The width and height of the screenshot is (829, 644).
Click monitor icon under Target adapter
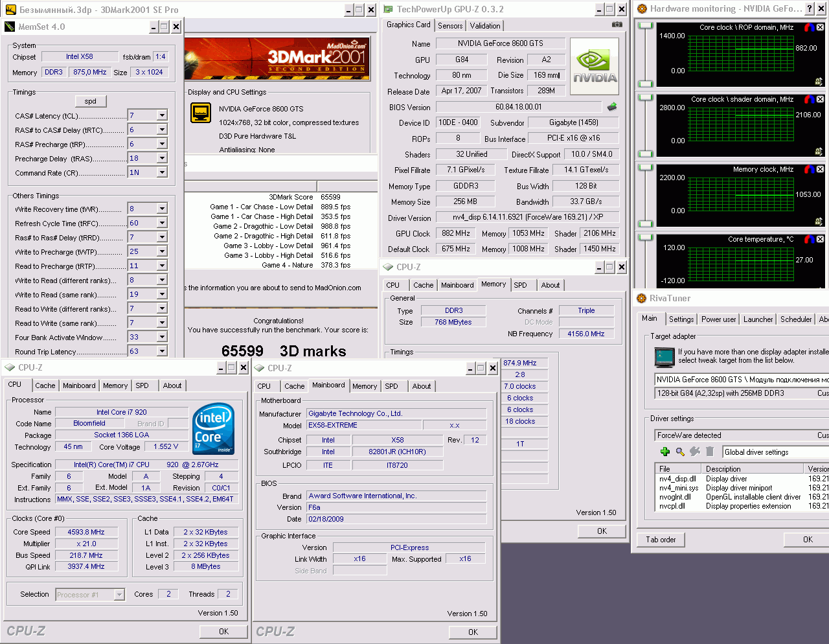664,357
